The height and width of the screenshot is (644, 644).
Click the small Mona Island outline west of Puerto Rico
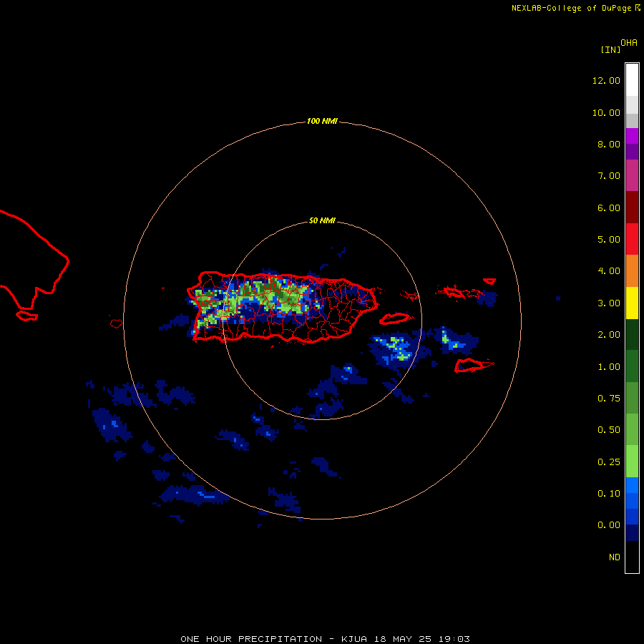116,323
